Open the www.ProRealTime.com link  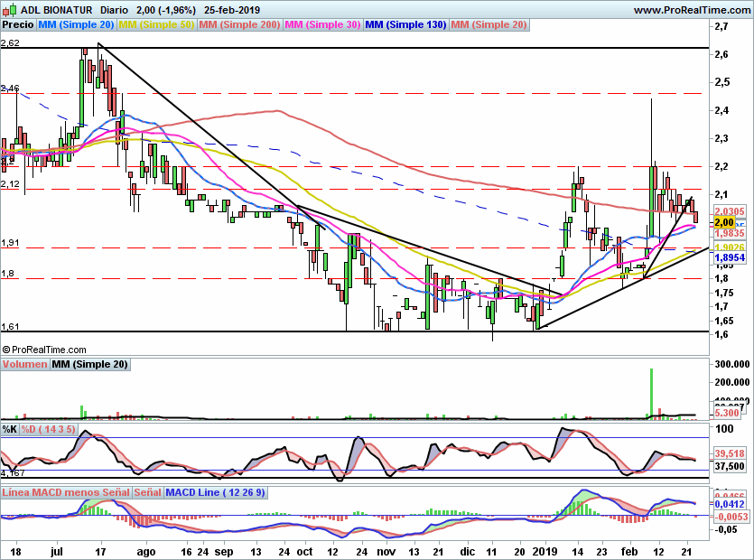click(692, 10)
